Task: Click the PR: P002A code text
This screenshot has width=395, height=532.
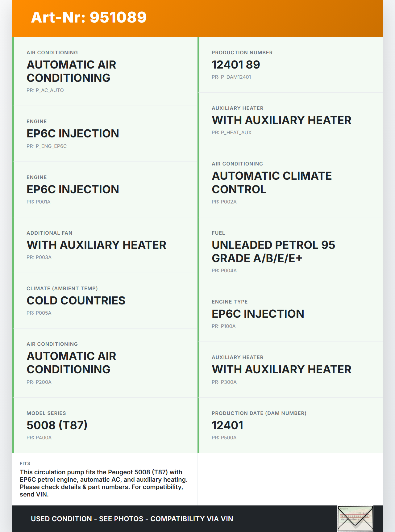Action: tap(224, 202)
